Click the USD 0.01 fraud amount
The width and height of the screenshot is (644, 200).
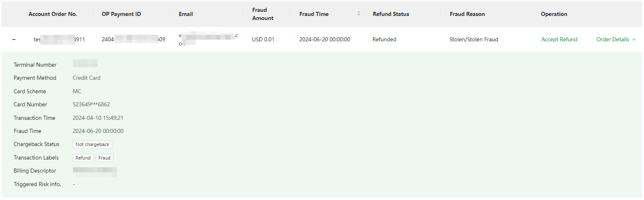click(x=263, y=39)
